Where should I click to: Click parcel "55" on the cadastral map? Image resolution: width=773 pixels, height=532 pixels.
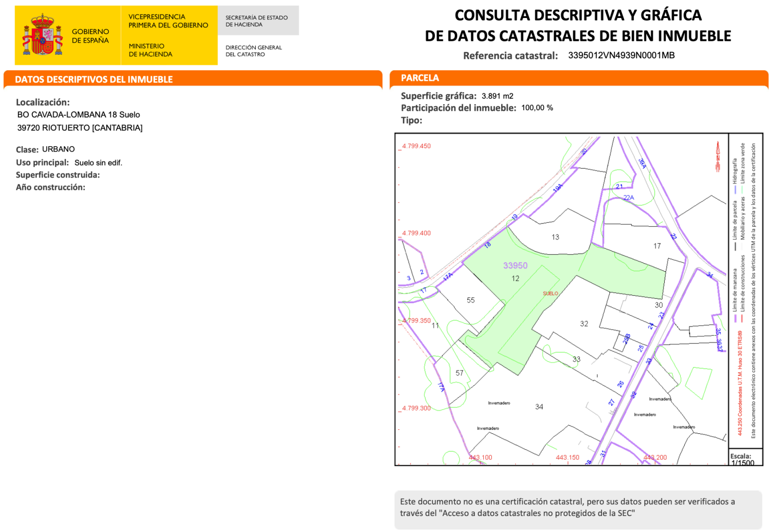pyautogui.click(x=471, y=300)
